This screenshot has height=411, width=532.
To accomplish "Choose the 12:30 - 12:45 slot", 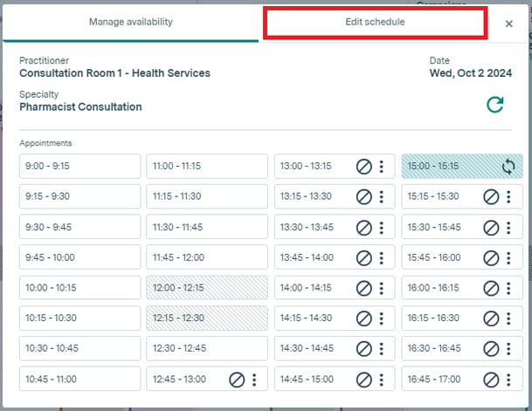I will pos(207,348).
